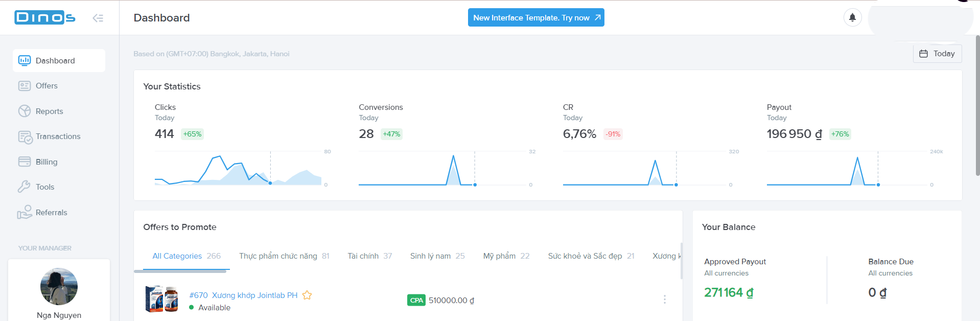The width and height of the screenshot is (980, 321).
Task: Favorite the Jointlab PH offer with the star
Action: (x=307, y=295)
